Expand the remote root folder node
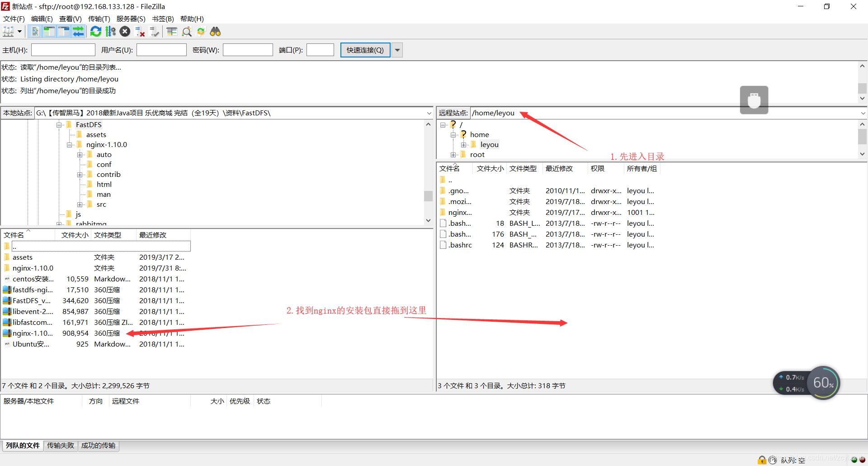868x466 pixels. coord(453,155)
